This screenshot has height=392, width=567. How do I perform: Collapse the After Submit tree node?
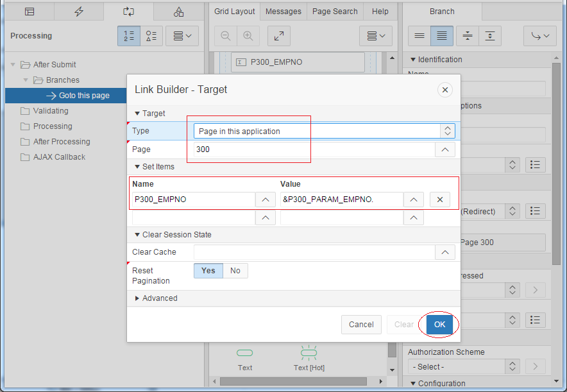[13, 65]
